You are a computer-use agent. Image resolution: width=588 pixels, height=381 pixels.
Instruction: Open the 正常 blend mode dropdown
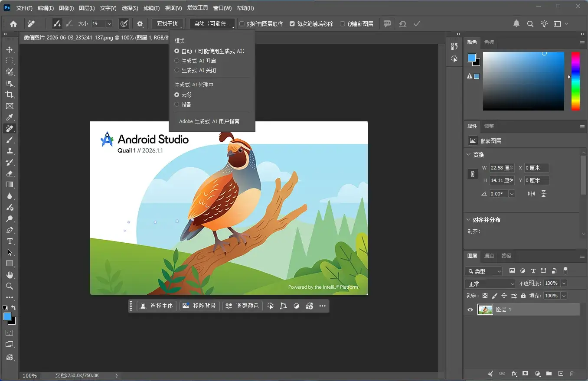(490, 283)
